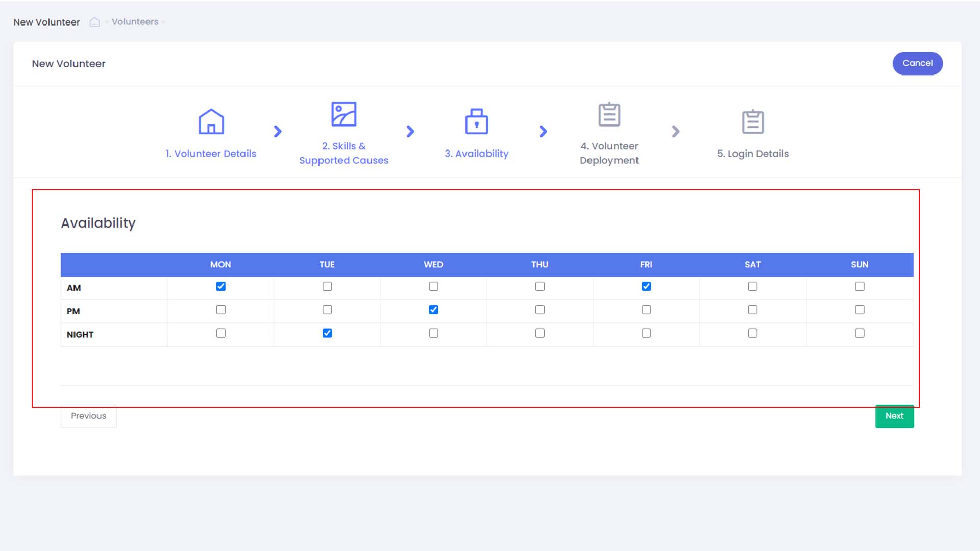Click the clipboard icon above Login Details
This screenshot has width=980, height=551.
click(x=752, y=121)
